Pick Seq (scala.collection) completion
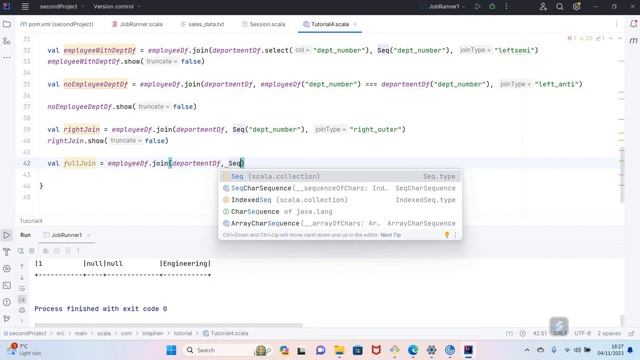Screen dimensions: 640x360 pos(340,176)
